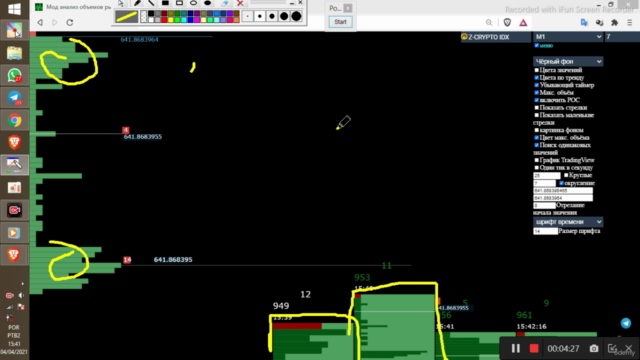
Task: Enable 'картинка фоном' checkbox
Action: click(x=537, y=130)
